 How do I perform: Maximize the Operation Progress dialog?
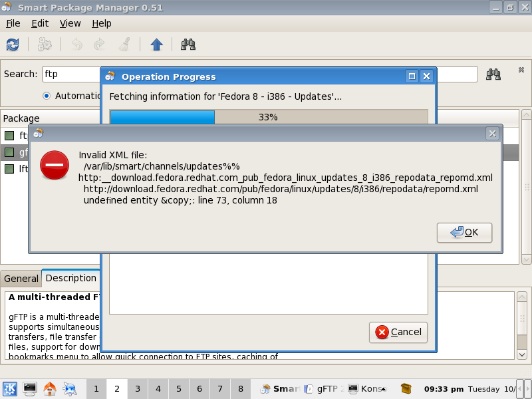(412, 76)
